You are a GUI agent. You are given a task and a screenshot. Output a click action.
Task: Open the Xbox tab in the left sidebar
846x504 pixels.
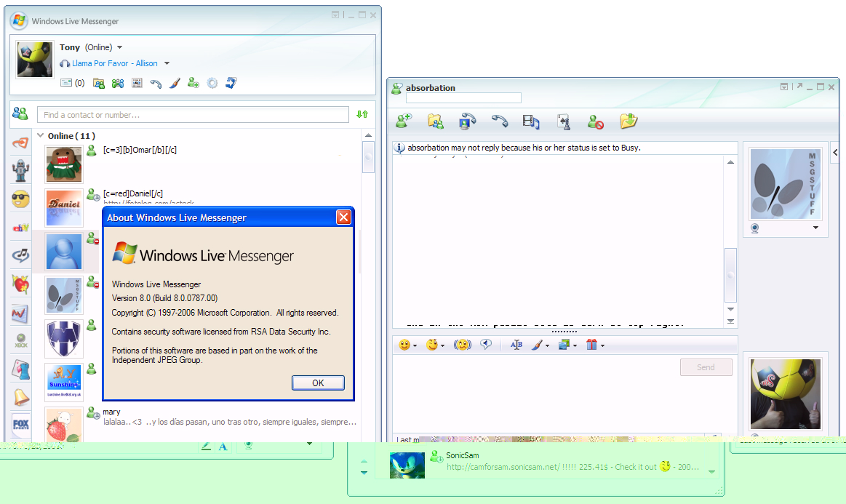click(20, 341)
